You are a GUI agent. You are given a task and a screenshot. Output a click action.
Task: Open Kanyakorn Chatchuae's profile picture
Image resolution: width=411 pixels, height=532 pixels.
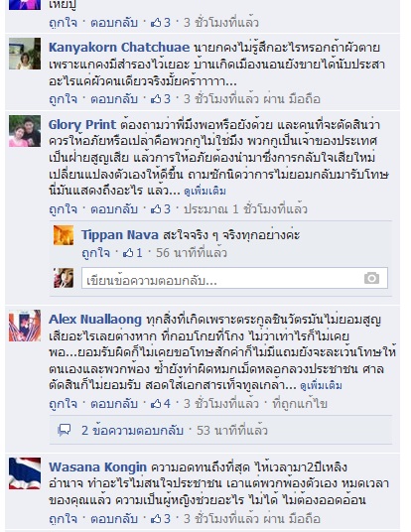click(25, 54)
